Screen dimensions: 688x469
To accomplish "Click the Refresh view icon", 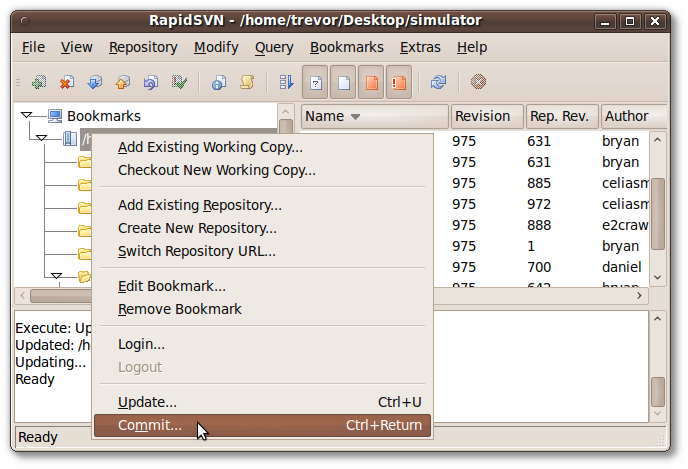I will [438, 82].
